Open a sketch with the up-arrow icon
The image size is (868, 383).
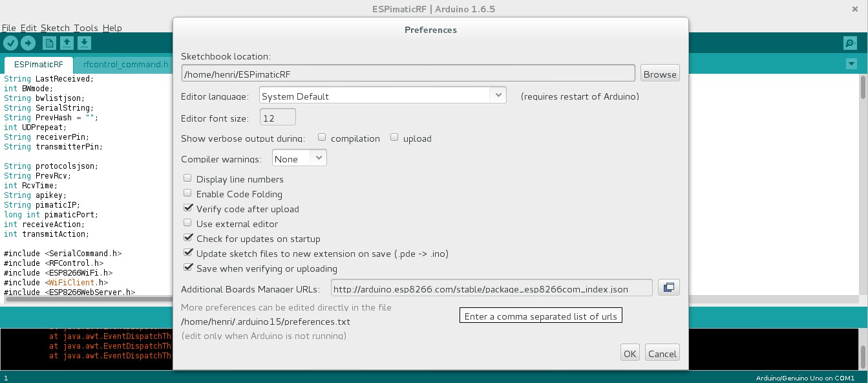(x=67, y=43)
